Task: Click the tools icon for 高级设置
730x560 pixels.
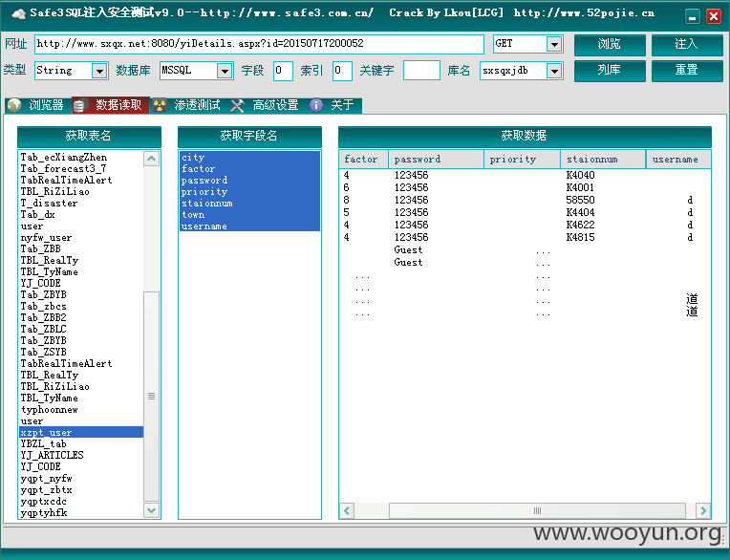Action: 237,106
